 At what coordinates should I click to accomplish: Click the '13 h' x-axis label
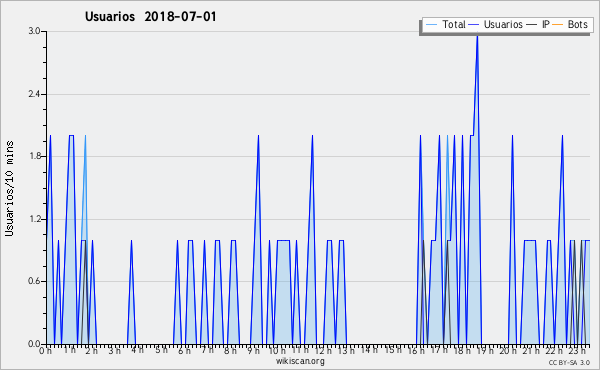[x=346, y=350]
